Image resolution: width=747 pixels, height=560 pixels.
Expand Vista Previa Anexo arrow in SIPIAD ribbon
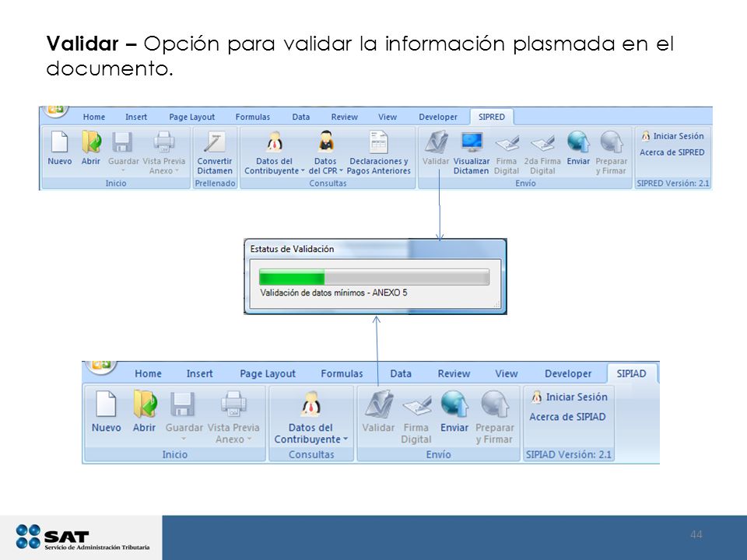(x=249, y=439)
